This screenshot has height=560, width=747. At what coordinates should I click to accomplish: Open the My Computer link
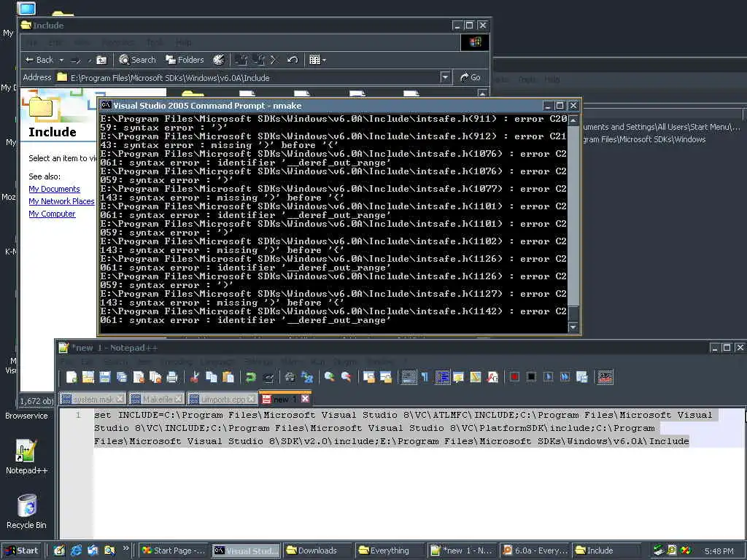[52, 214]
